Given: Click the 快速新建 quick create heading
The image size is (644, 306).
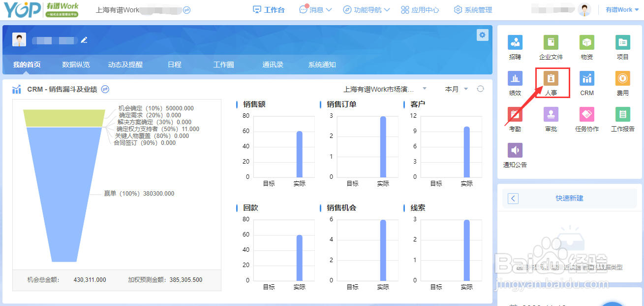Looking at the screenshot, I should 570,198.
